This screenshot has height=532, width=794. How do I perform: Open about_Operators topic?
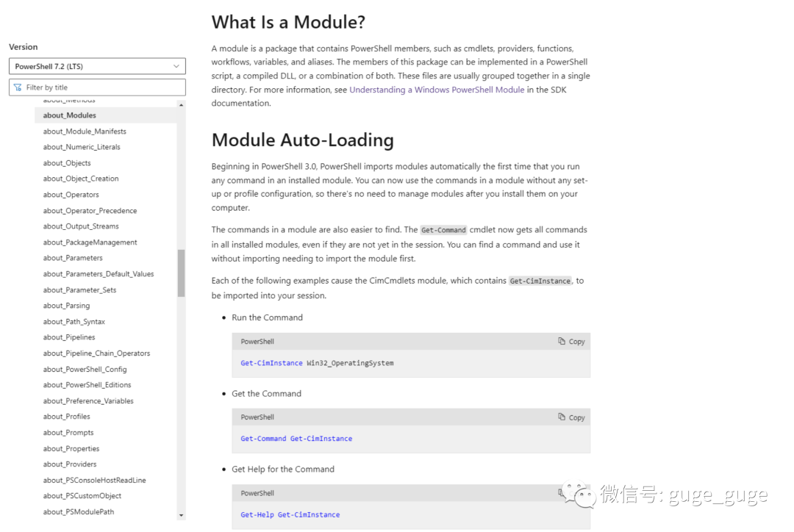[71, 195]
